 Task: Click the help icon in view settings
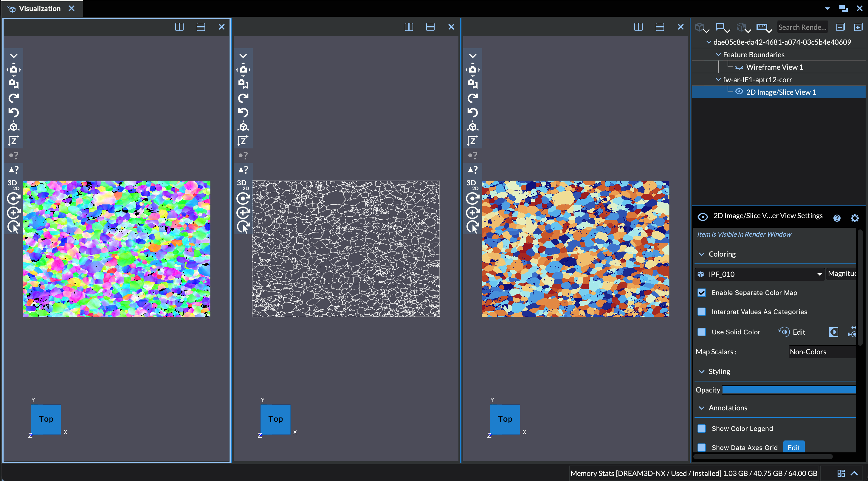(x=837, y=218)
